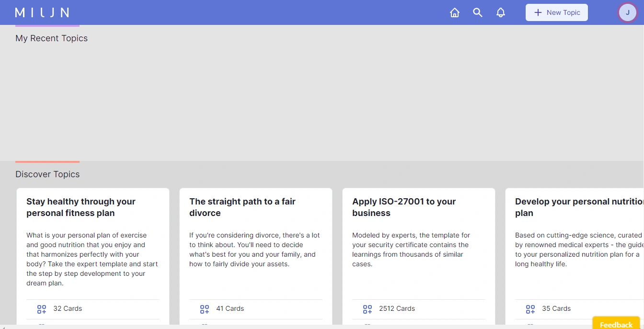Select the "Discover Topics" heading
644x329 pixels.
(47, 174)
